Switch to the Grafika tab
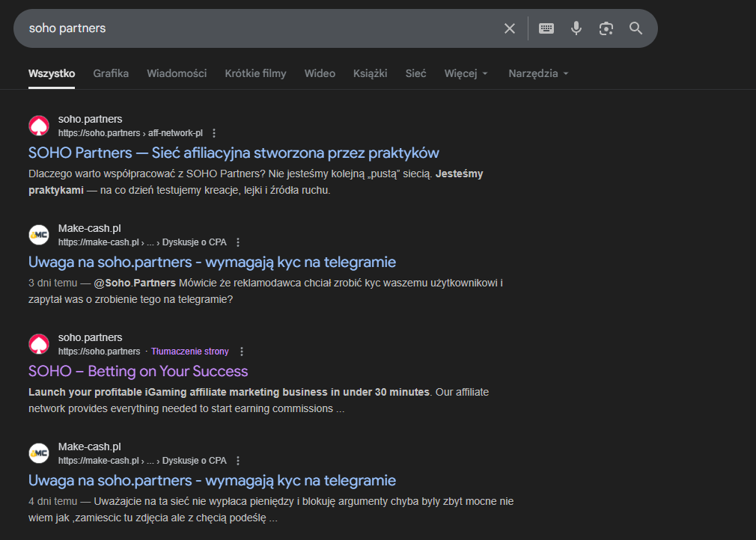 point(111,73)
